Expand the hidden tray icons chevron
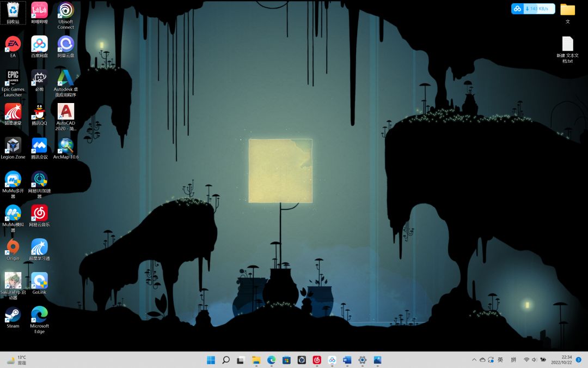 tap(474, 360)
